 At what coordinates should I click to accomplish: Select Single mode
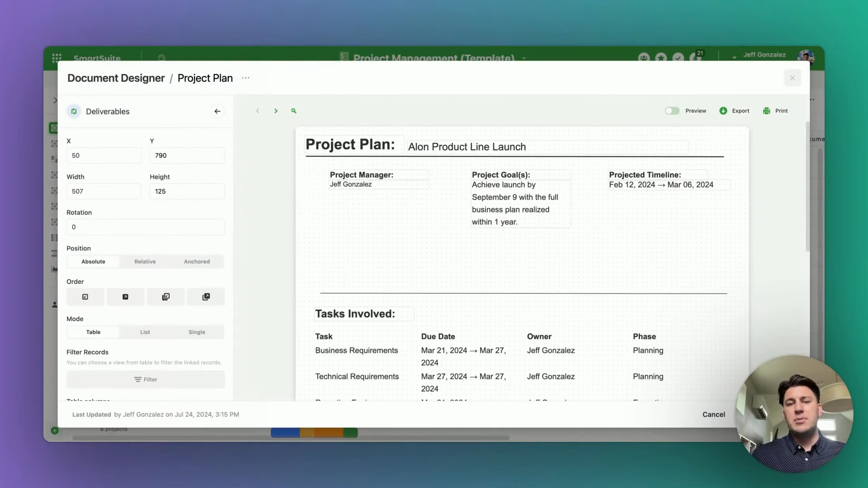[x=197, y=332]
